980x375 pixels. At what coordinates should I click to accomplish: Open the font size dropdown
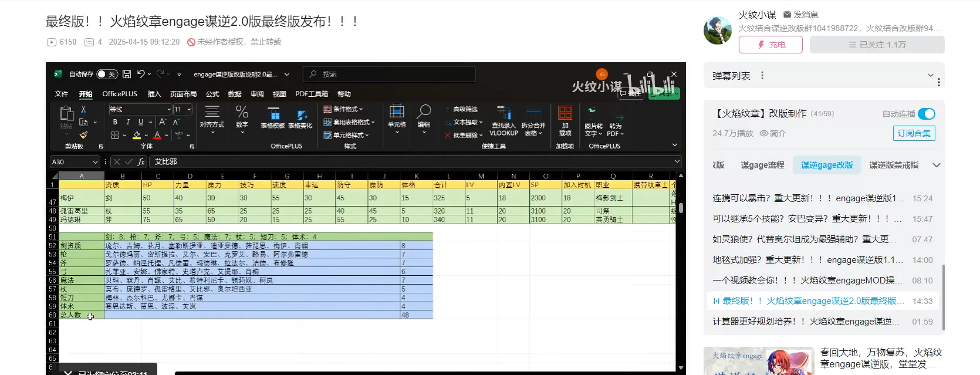pos(189,109)
